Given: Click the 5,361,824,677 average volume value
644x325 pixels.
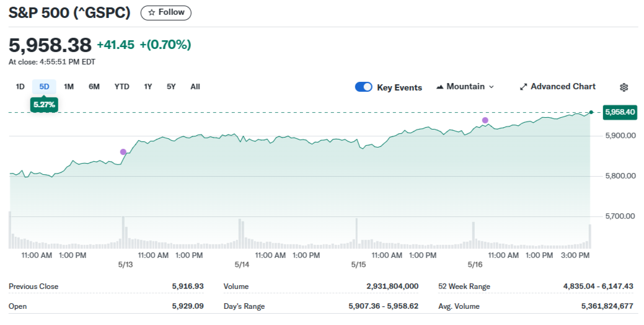Looking at the screenshot, I should [607, 306].
